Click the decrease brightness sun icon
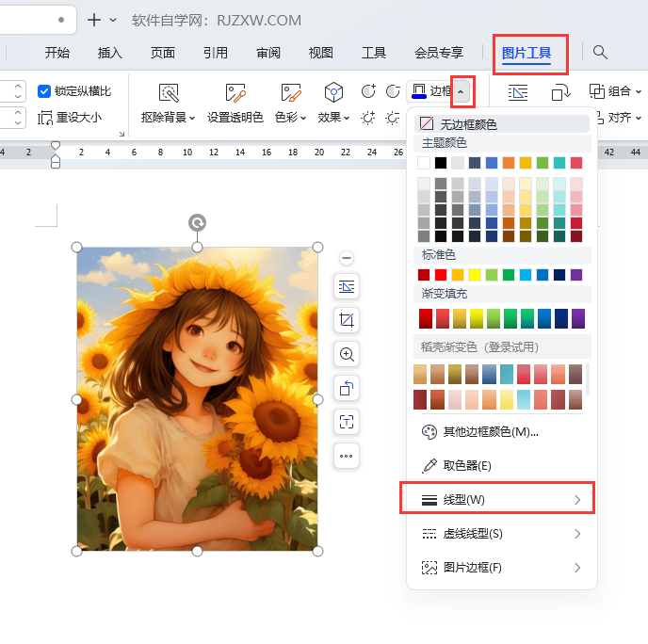Screen dimensions: 648x644 coord(393,118)
